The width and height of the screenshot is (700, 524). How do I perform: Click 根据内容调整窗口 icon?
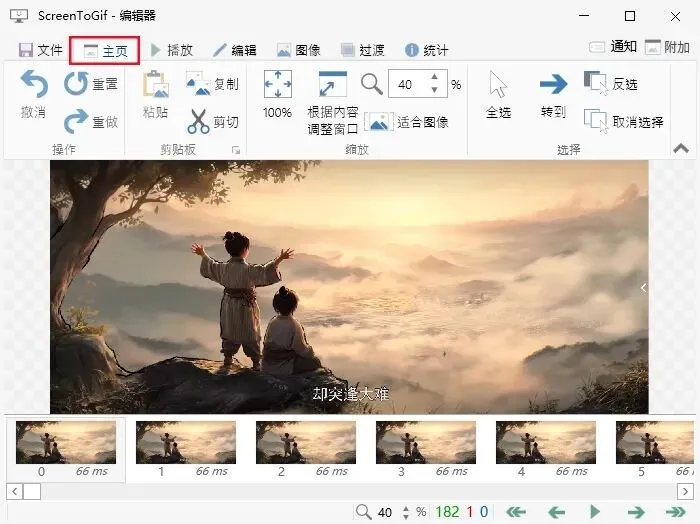pos(333,84)
